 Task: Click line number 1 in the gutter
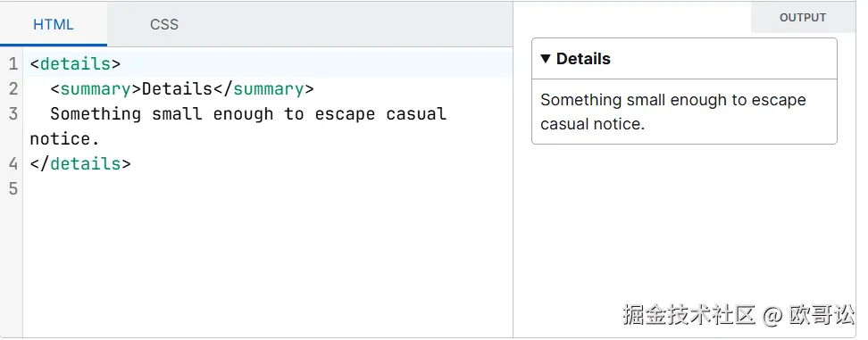(13, 64)
